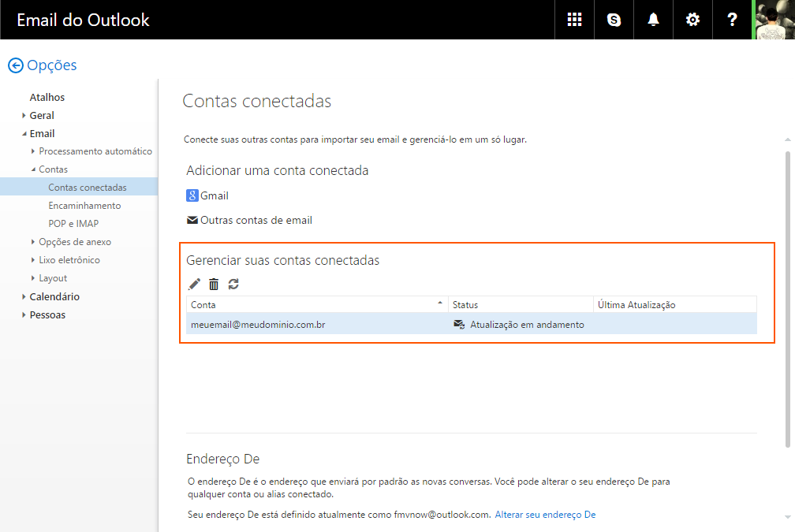Viewport: 795px width, 532px height.
Task: Open Skype from the header
Action: coord(614,20)
